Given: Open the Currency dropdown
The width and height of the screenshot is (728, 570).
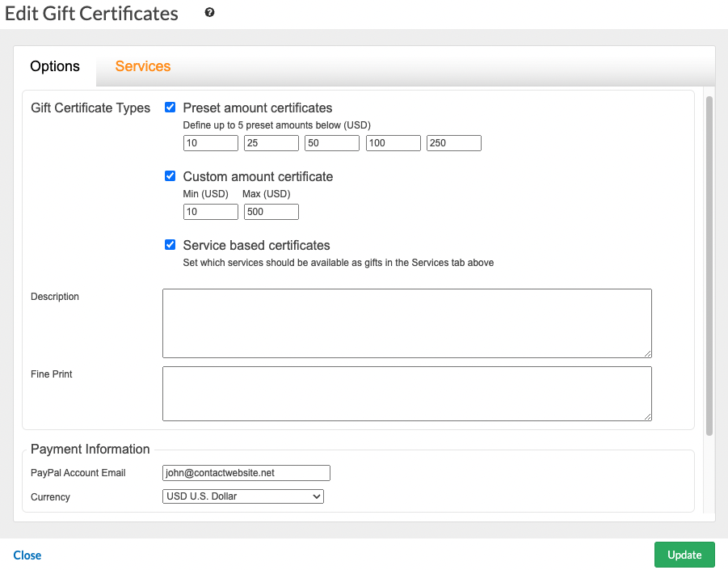Looking at the screenshot, I should tap(242, 496).
